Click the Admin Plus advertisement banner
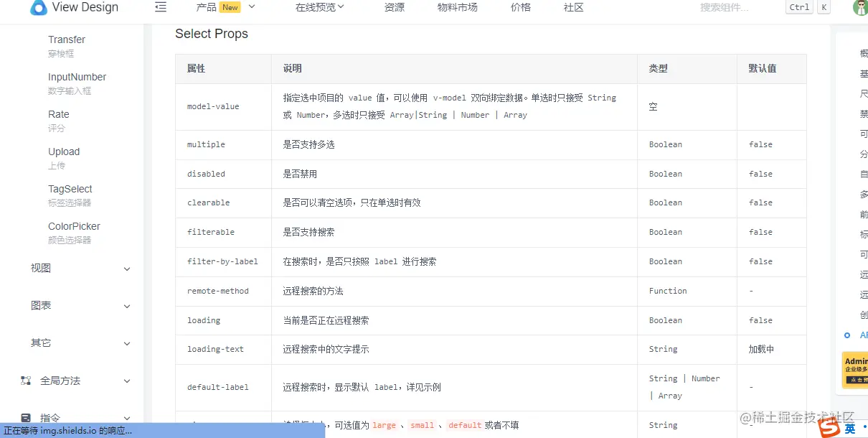Viewport: 868px width, 438px height. pyautogui.click(x=855, y=370)
